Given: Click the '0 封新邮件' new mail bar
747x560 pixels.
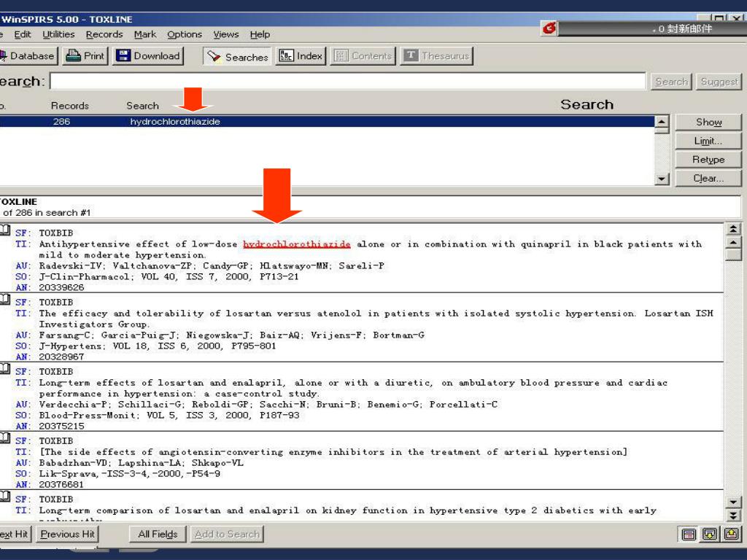Looking at the screenshot, I should (x=653, y=28).
